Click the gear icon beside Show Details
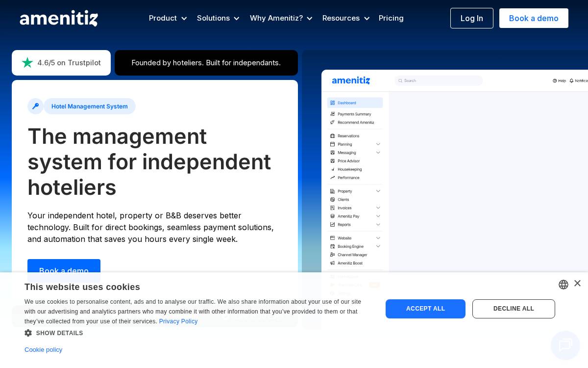 click(28, 333)
